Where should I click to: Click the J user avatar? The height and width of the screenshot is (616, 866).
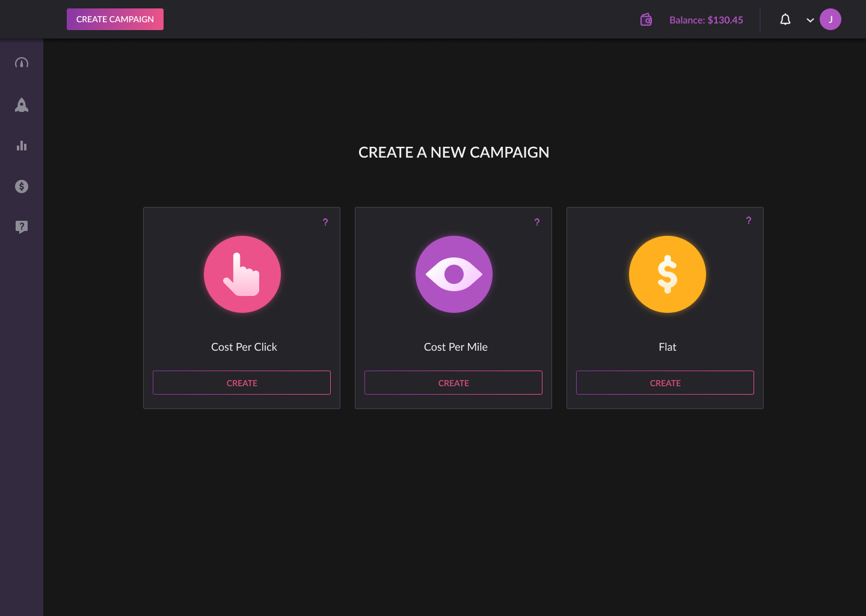tap(831, 19)
